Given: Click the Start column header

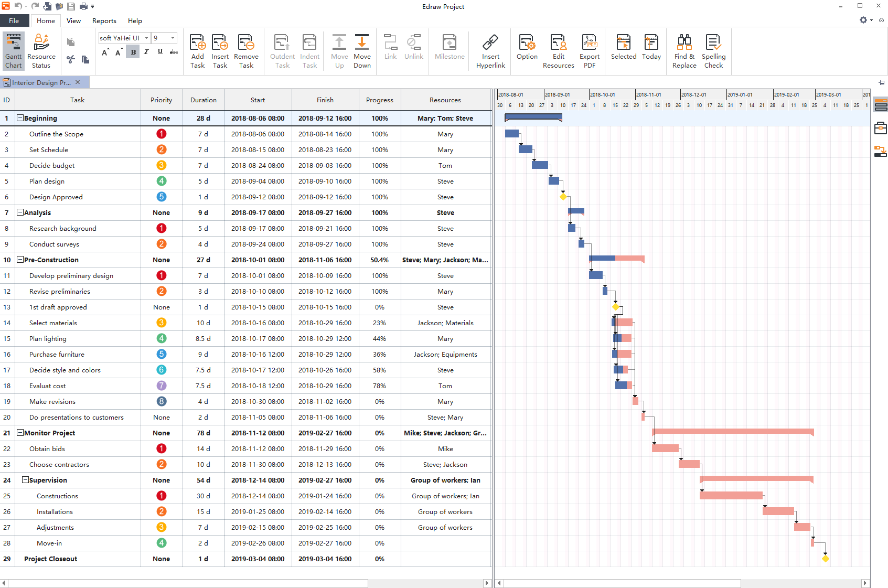Looking at the screenshot, I should pyautogui.click(x=258, y=100).
